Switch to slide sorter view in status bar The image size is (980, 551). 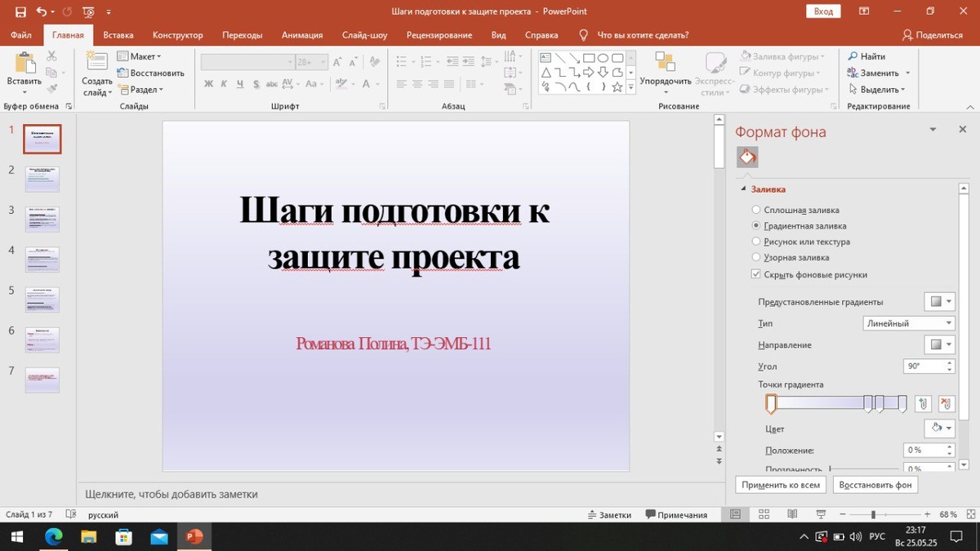pos(764,514)
